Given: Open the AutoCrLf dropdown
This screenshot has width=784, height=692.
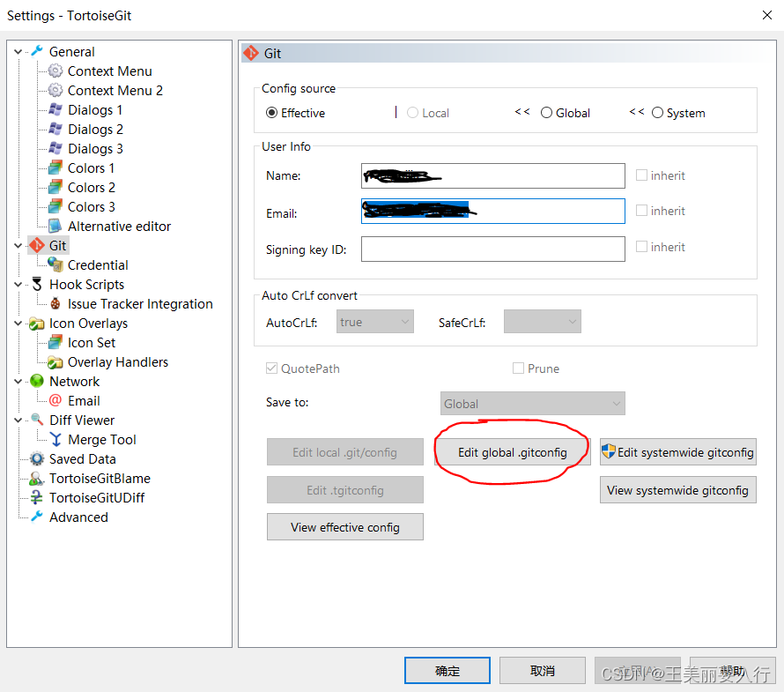Looking at the screenshot, I should tap(375, 322).
